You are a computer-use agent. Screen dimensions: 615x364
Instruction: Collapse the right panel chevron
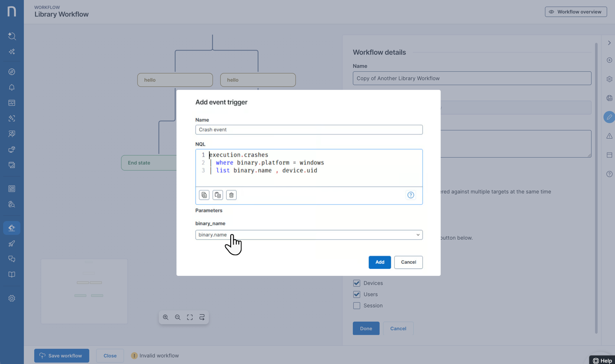(x=609, y=43)
